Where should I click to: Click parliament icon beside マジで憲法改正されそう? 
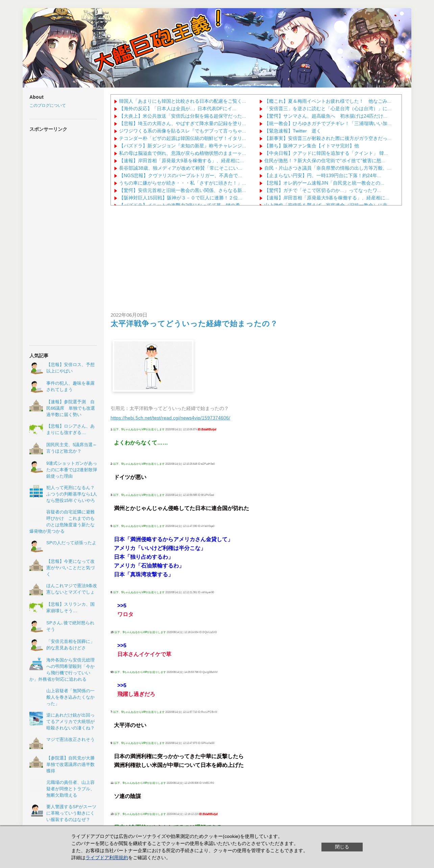tap(36, 743)
